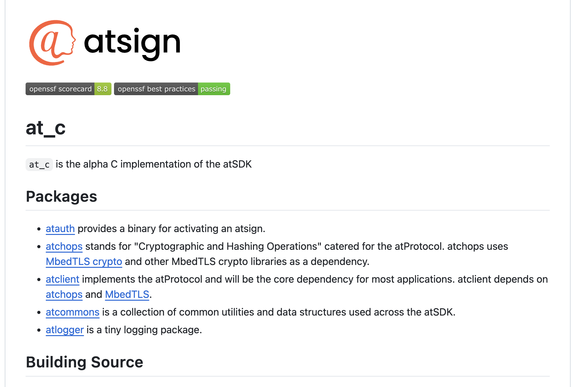
Task: Open the atclient package link
Action: pos(63,279)
